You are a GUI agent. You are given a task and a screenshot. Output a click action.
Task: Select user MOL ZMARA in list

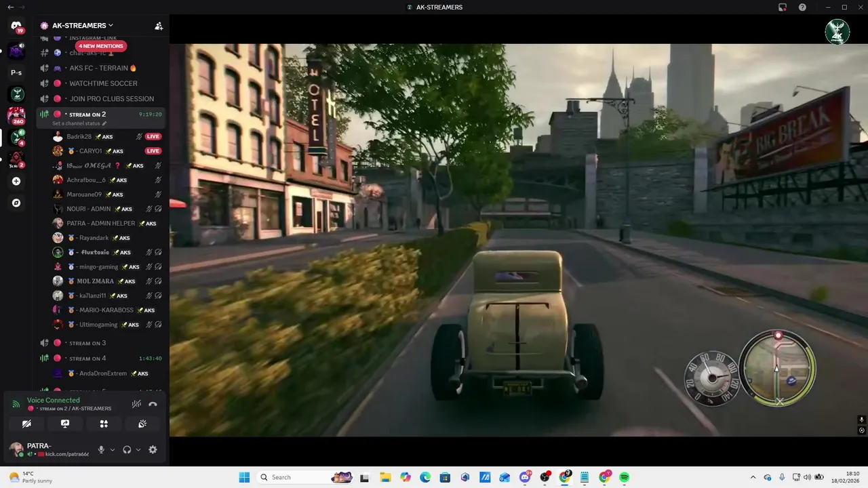[107, 281]
